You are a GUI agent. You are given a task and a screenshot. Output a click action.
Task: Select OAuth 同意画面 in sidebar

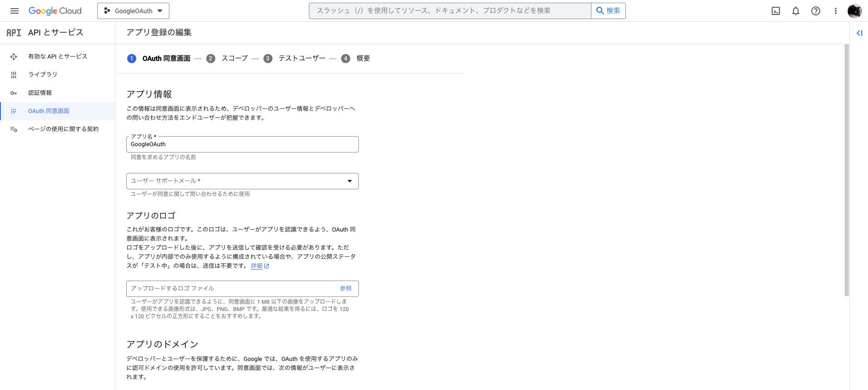(x=58, y=111)
